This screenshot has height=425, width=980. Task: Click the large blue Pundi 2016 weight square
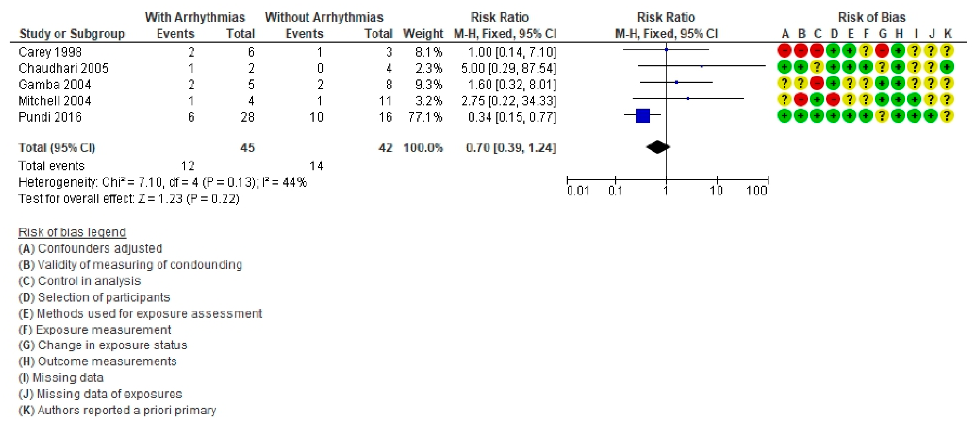click(x=643, y=115)
